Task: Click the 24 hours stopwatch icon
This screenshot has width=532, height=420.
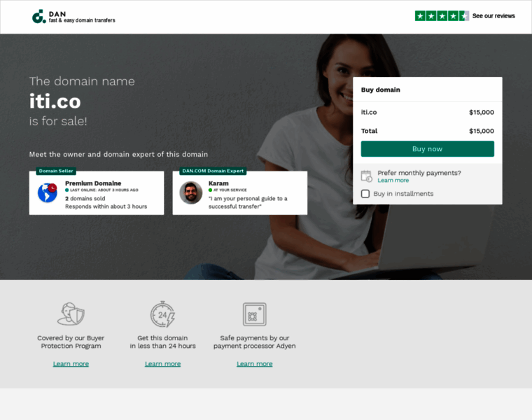Action: (x=162, y=314)
